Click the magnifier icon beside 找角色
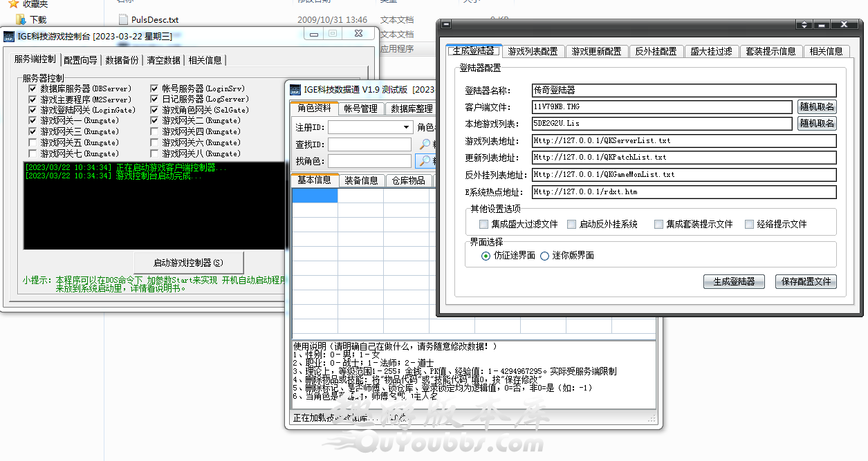 click(x=425, y=161)
